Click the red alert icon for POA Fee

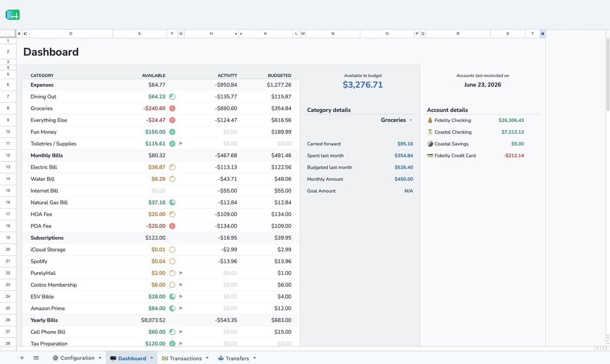[172, 226]
